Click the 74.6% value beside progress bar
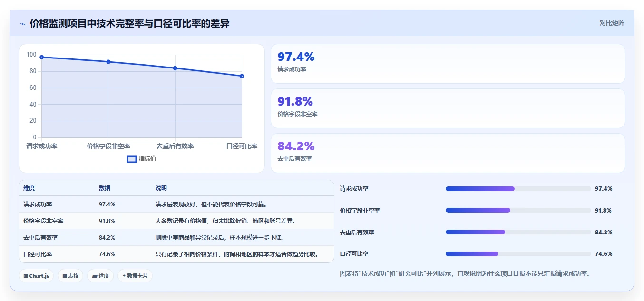 click(604, 254)
